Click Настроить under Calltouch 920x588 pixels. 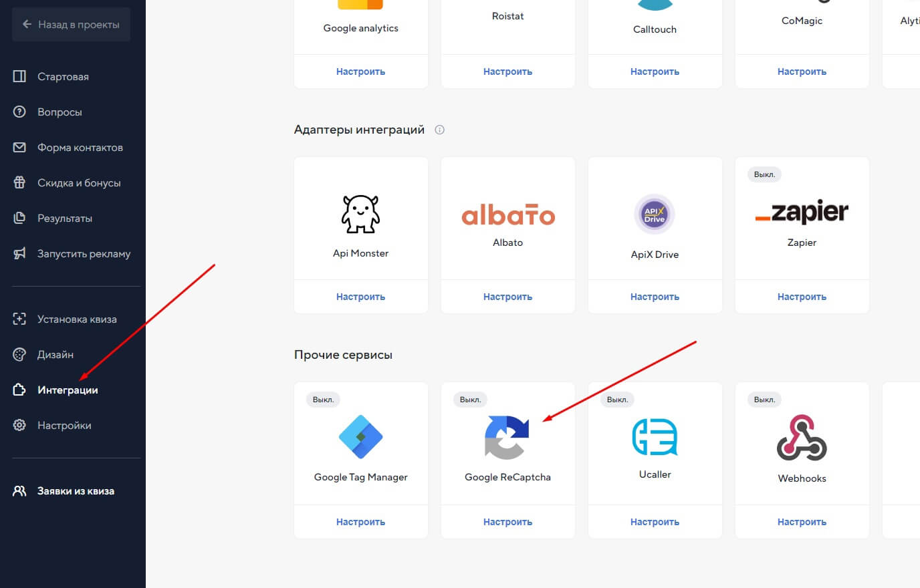click(655, 71)
